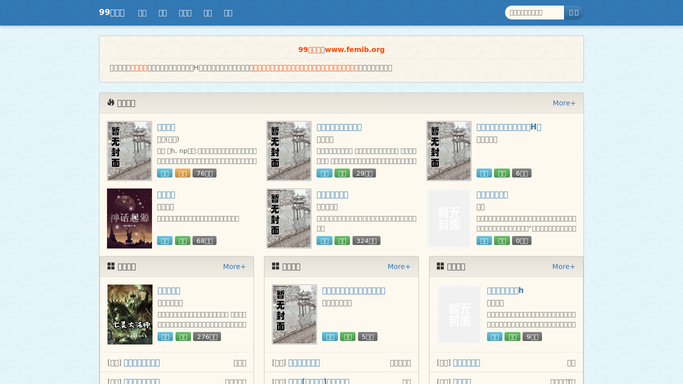Click the "99" site logo in header
This screenshot has width=683, height=384.
112,13
